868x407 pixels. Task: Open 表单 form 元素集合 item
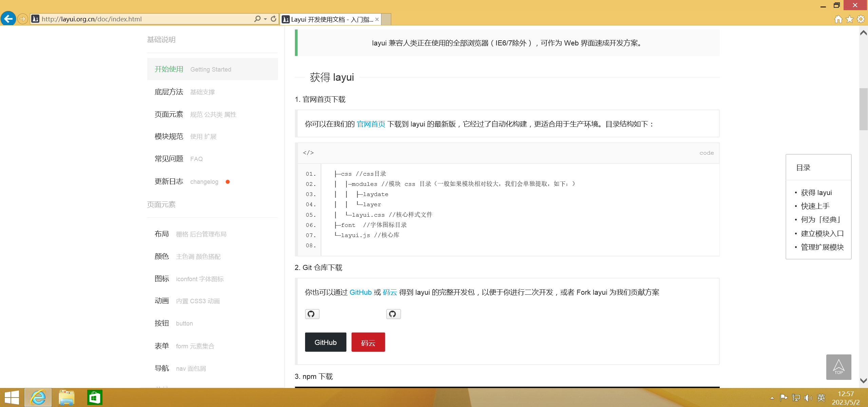[212, 346]
